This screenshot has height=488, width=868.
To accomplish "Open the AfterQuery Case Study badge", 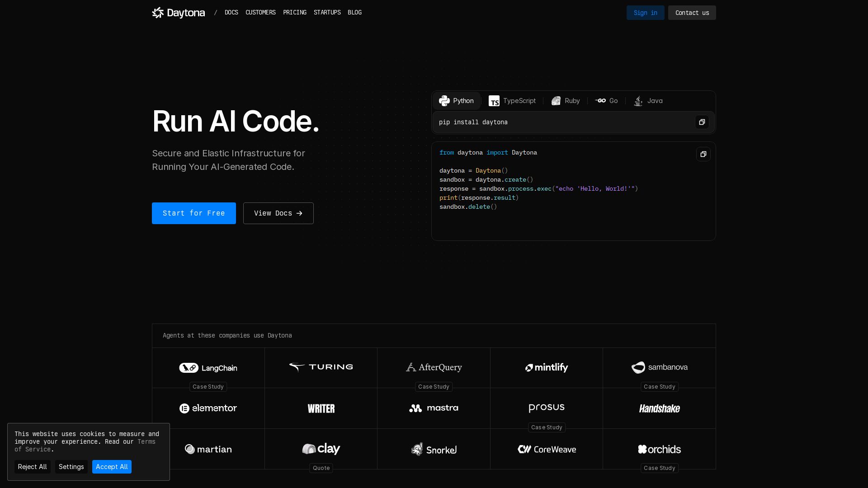I will point(434,387).
